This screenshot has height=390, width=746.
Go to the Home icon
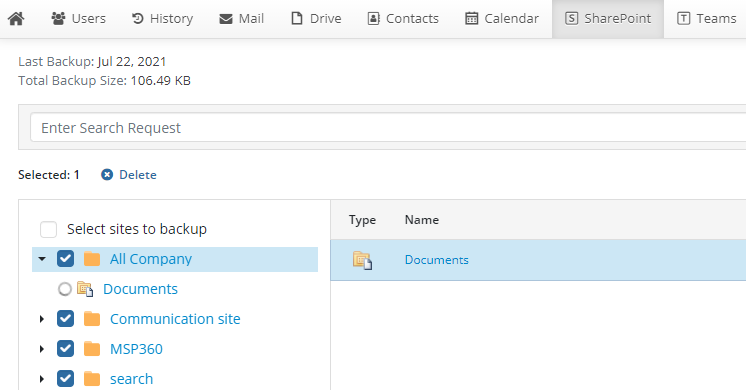point(16,19)
